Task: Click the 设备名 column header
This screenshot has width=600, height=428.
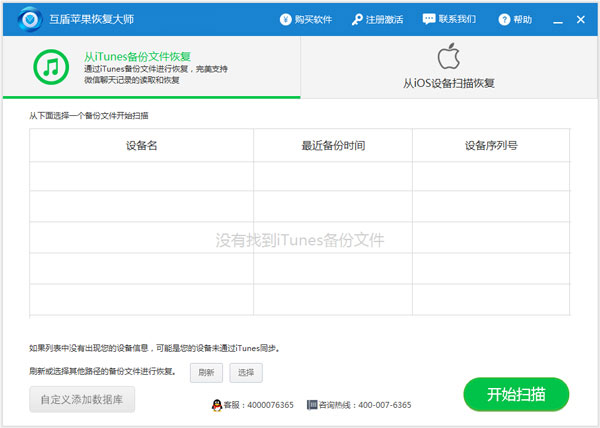Action: point(141,146)
